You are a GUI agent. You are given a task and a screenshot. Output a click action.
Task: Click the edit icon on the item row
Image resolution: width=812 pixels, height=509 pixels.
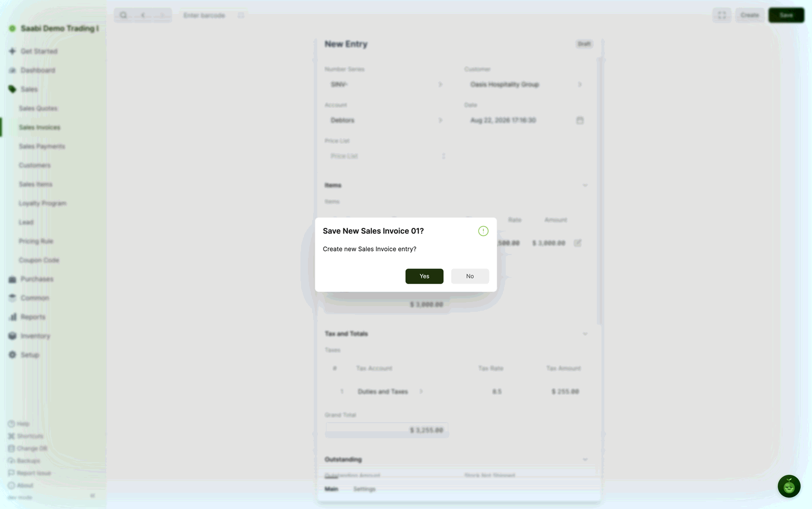(x=578, y=243)
